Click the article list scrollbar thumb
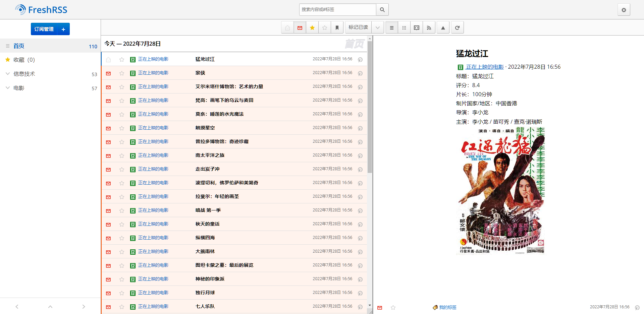The width and height of the screenshot is (644, 314). (x=370, y=107)
